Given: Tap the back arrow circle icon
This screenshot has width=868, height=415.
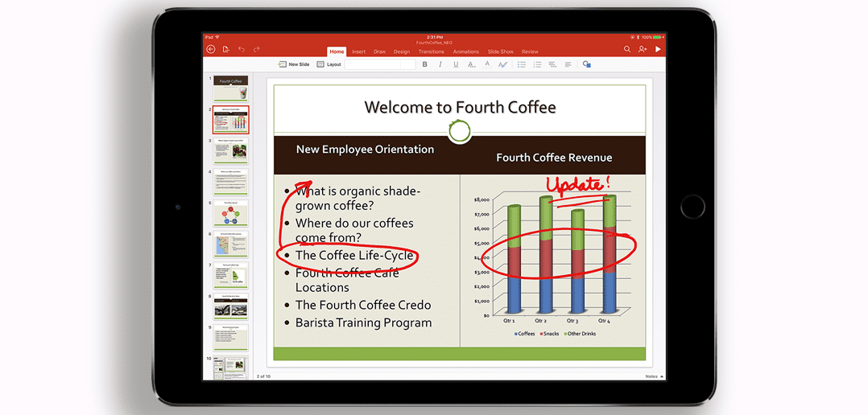Looking at the screenshot, I should [x=210, y=49].
